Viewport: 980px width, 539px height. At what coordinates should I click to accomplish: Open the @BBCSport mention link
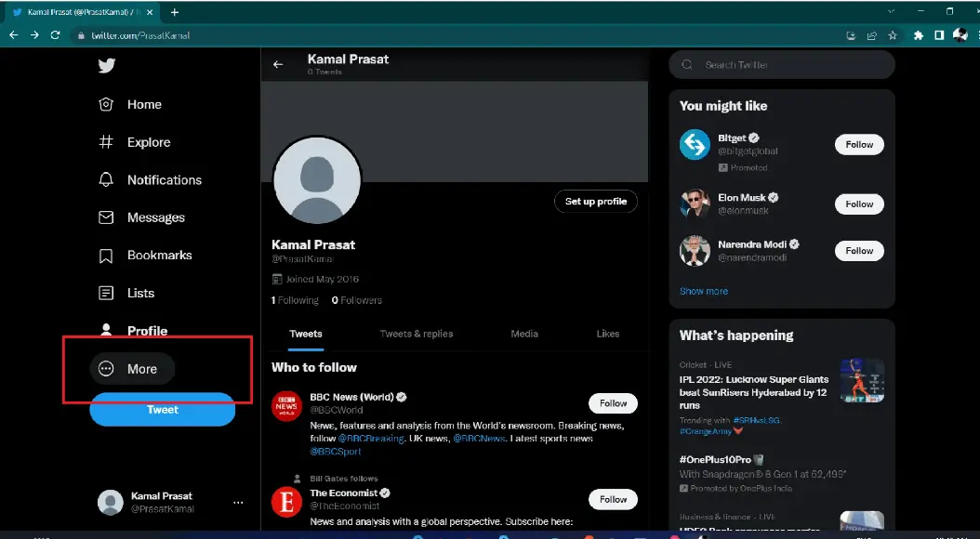[x=336, y=452]
